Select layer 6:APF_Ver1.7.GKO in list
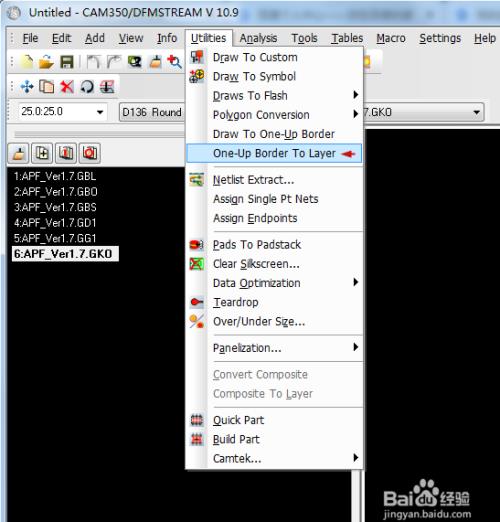500x522 pixels. [63, 254]
